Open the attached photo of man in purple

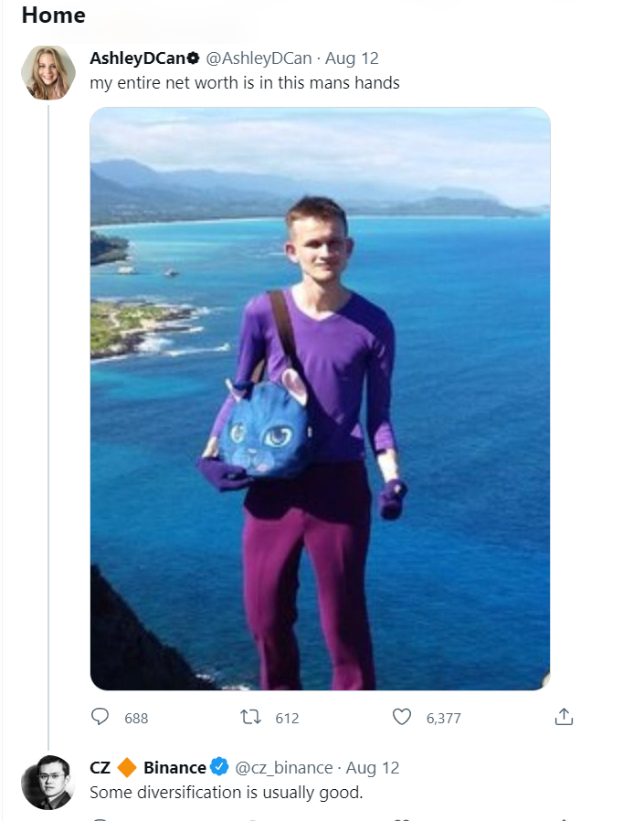320,398
